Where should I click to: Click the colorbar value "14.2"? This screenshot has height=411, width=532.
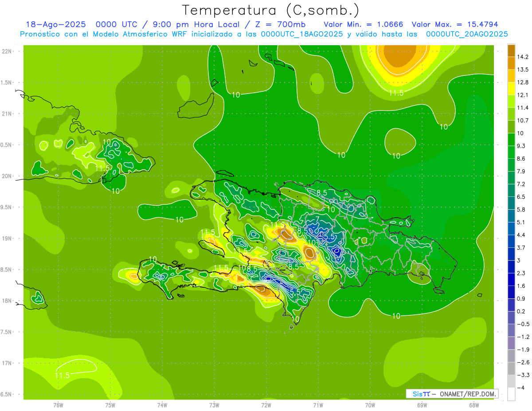(x=523, y=57)
